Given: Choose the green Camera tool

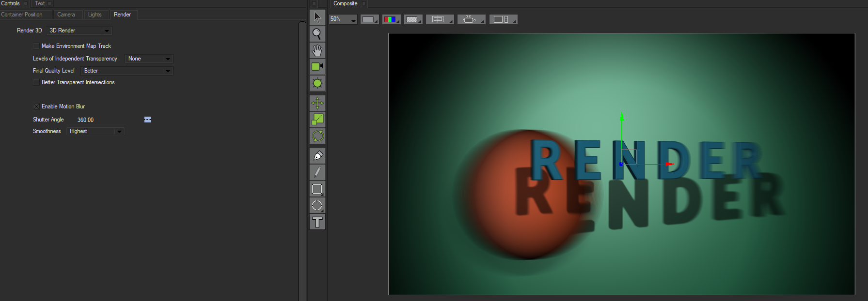Looking at the screenshot, I should [x=317, y=67].
